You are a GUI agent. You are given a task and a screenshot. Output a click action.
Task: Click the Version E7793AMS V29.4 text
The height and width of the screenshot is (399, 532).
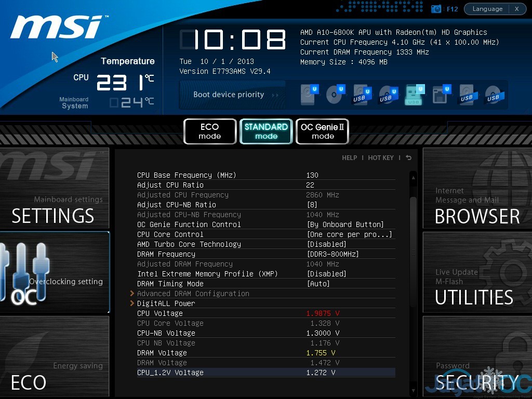[x=225, y=71]
